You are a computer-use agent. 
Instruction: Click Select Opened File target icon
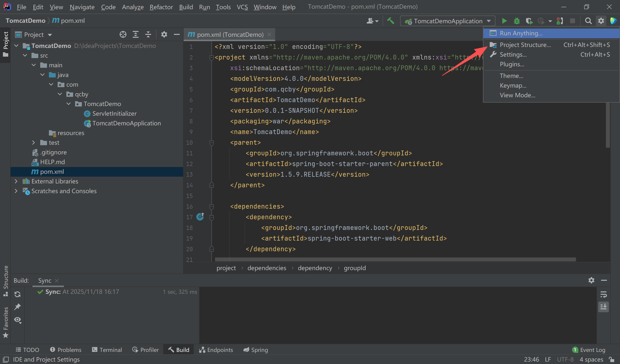coord(123,34)
